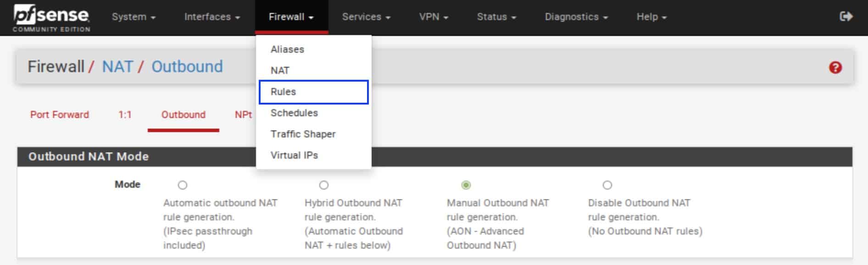Switch to the Port Forward tab

tap(60, 115)
